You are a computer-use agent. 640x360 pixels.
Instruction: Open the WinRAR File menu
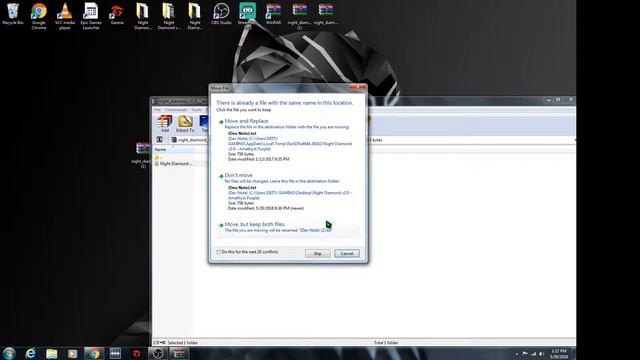158,110
